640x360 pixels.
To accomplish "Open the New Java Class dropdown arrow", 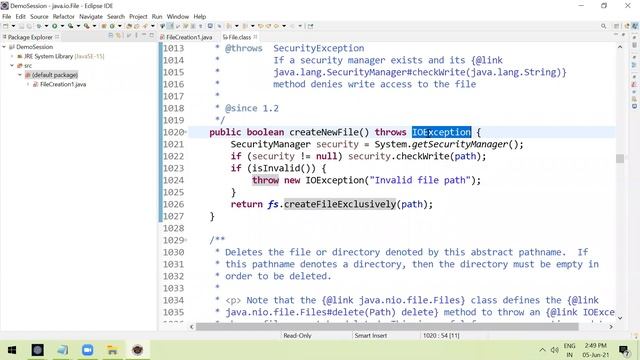I will 119,26.
